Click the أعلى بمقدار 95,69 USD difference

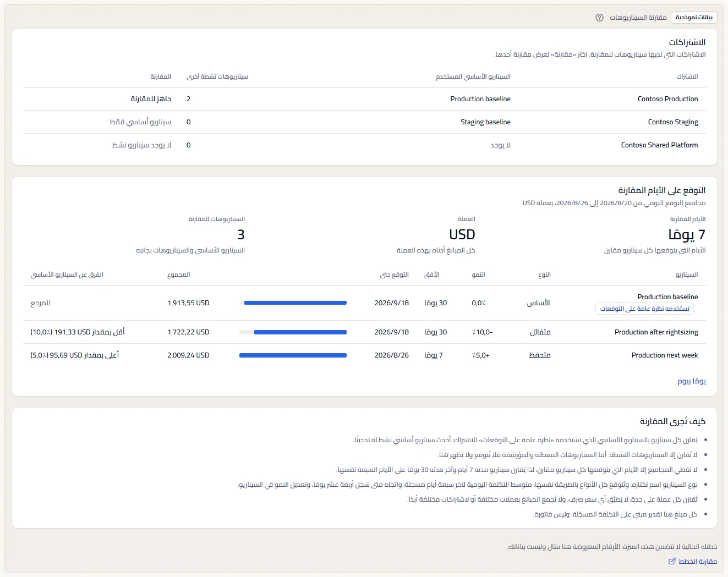[x=75, y=355]
